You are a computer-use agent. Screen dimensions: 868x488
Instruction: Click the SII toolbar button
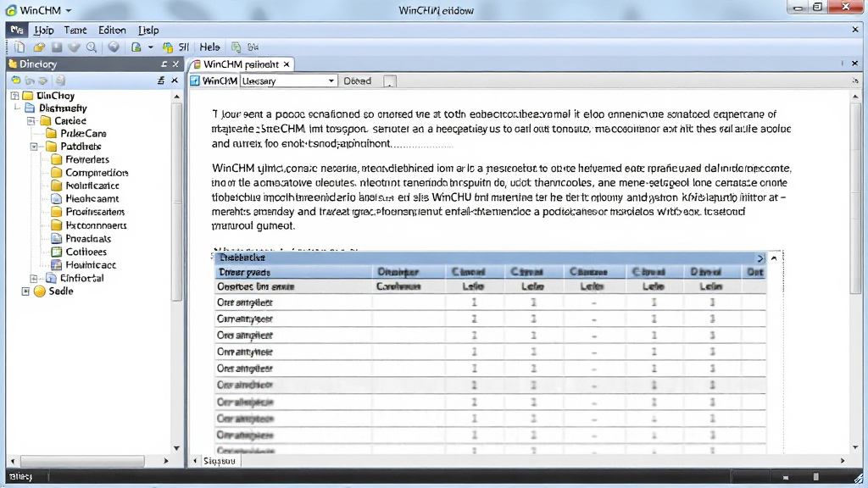184,47
